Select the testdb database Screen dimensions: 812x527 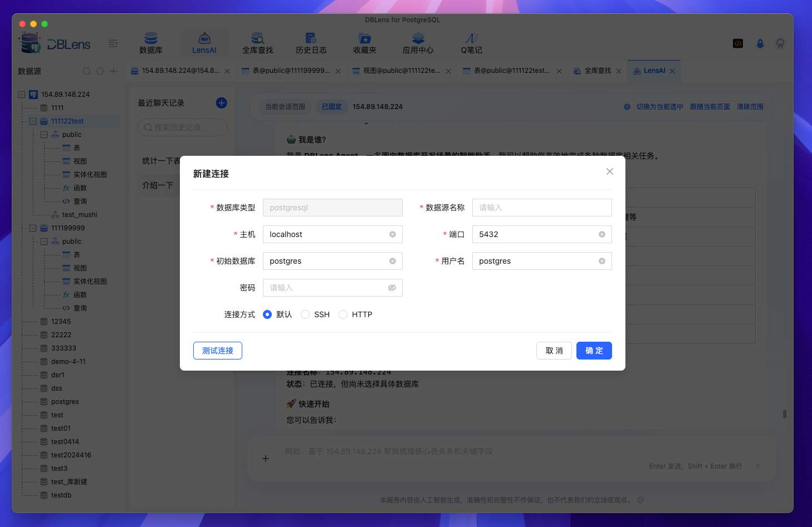point(61,495)
